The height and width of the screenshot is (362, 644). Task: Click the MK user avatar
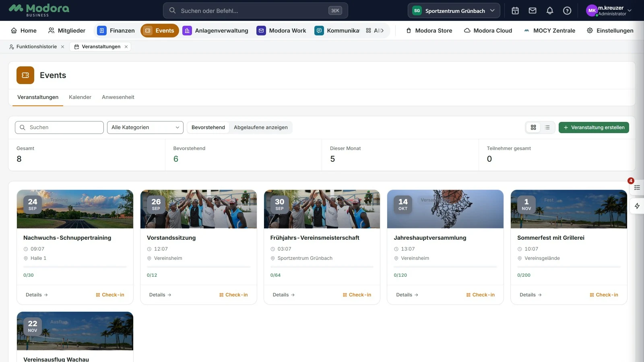[592, 11]
